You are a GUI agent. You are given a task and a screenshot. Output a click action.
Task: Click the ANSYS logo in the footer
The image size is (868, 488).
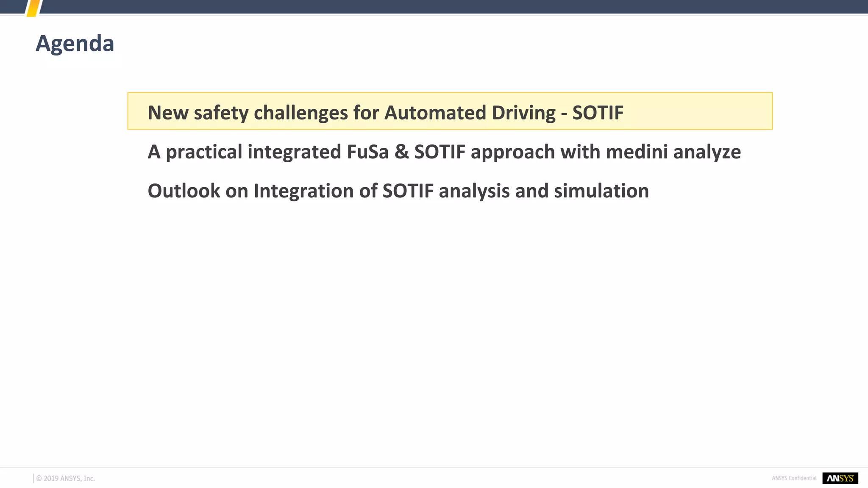pyautogui.click(x=840, y=478)
